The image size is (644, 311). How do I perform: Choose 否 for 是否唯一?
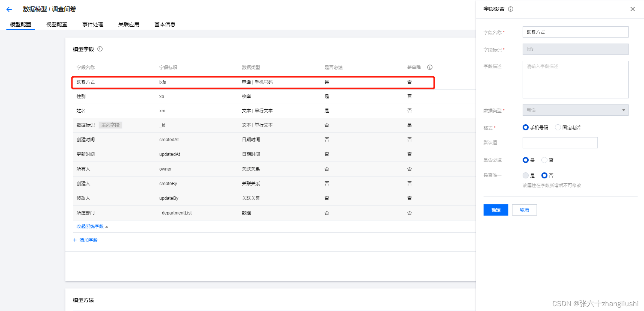[544, 175]
